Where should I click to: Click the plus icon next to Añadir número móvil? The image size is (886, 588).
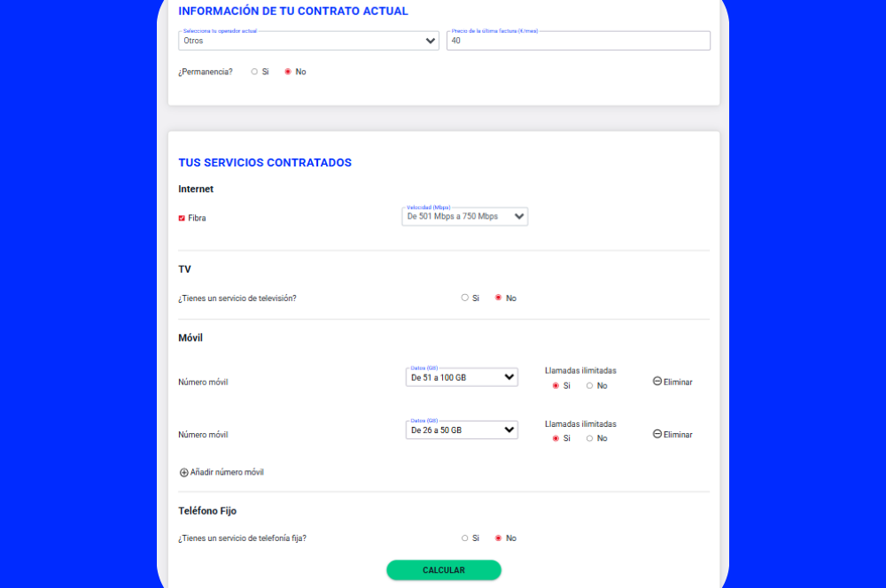click(182, 472)
